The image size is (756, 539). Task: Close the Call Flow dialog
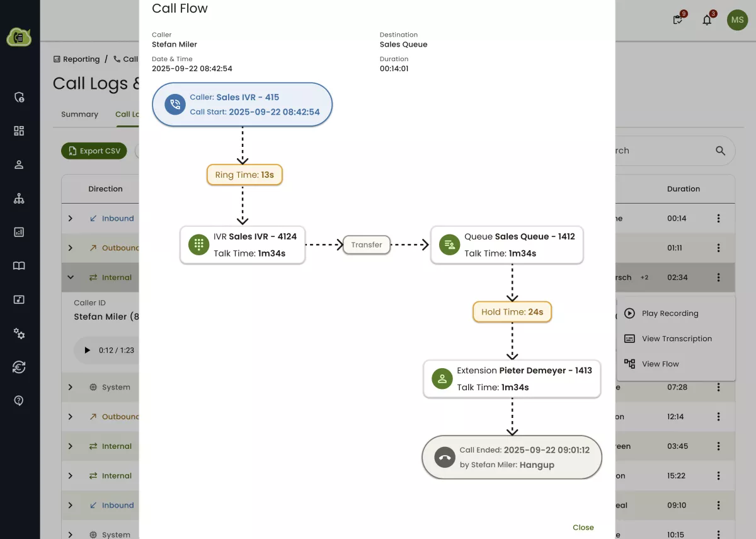[583, 528]
